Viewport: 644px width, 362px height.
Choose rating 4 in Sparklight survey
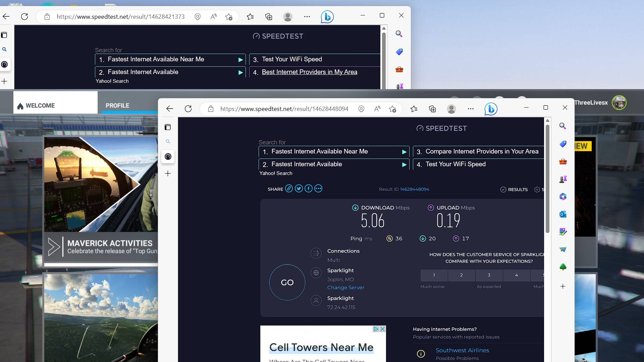click(x=516, y=275)
